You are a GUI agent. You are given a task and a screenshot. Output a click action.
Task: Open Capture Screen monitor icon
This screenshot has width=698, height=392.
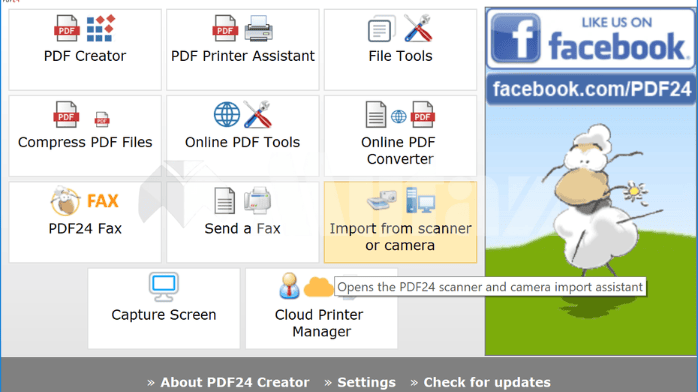[x=164, y=287]
